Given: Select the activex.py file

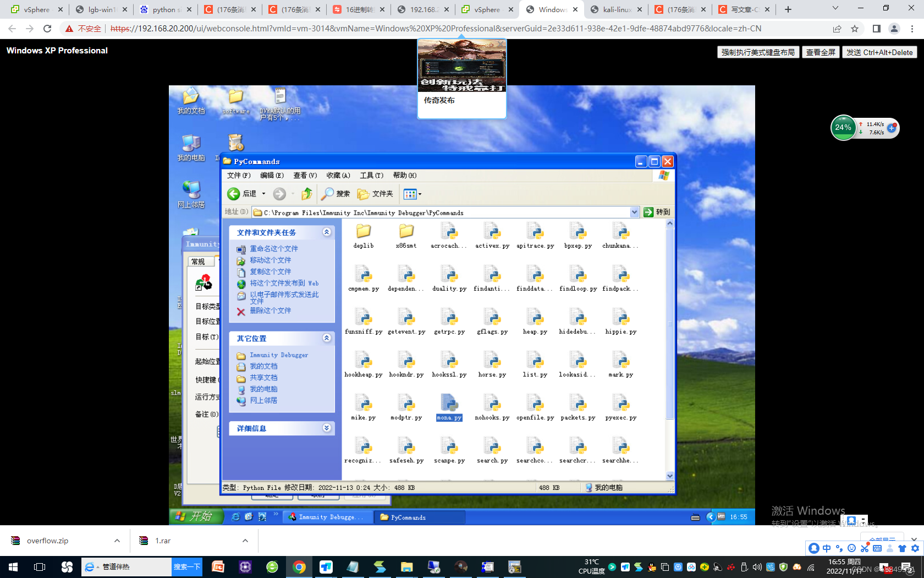Looking at the screenshot, I should [x=492, y=236].
